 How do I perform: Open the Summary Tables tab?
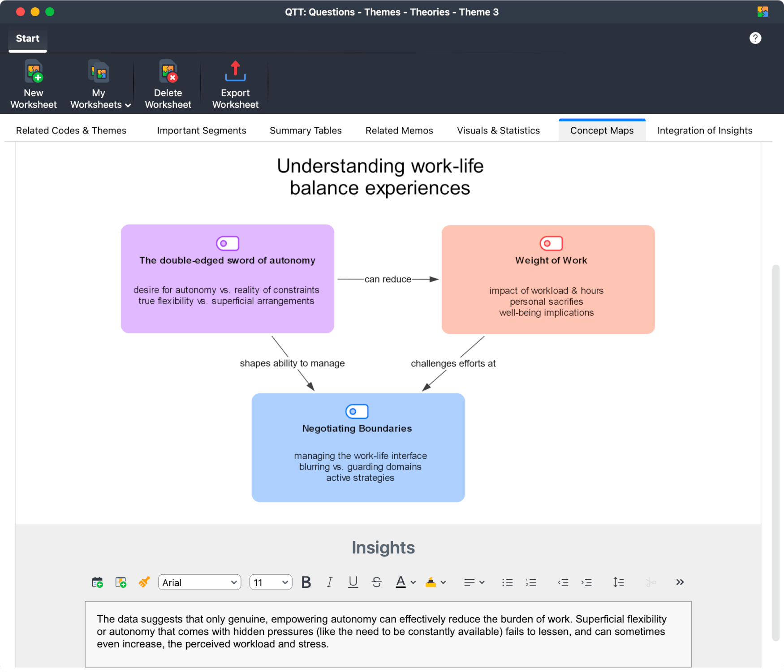tap(306, 130)
